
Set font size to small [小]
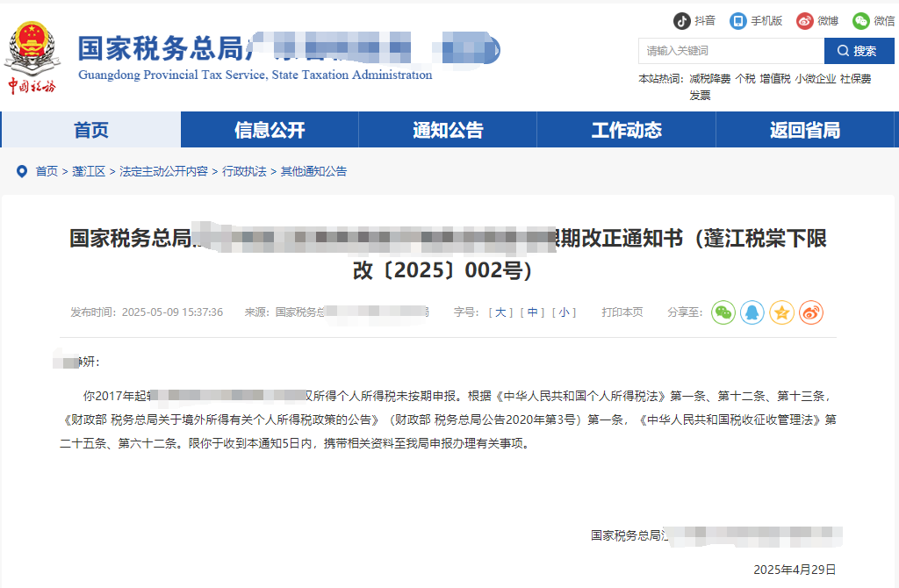tap(565, 312)
